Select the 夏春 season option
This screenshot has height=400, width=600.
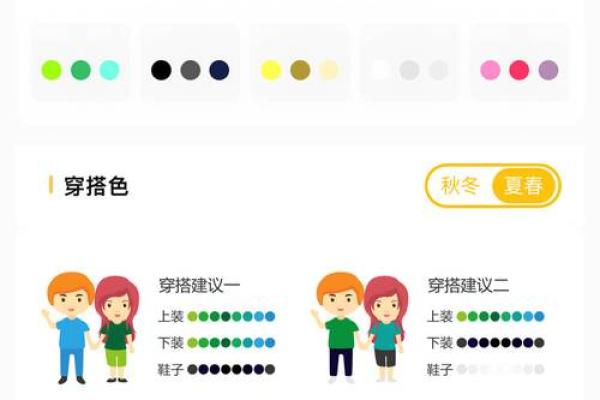tap(523, 186)
